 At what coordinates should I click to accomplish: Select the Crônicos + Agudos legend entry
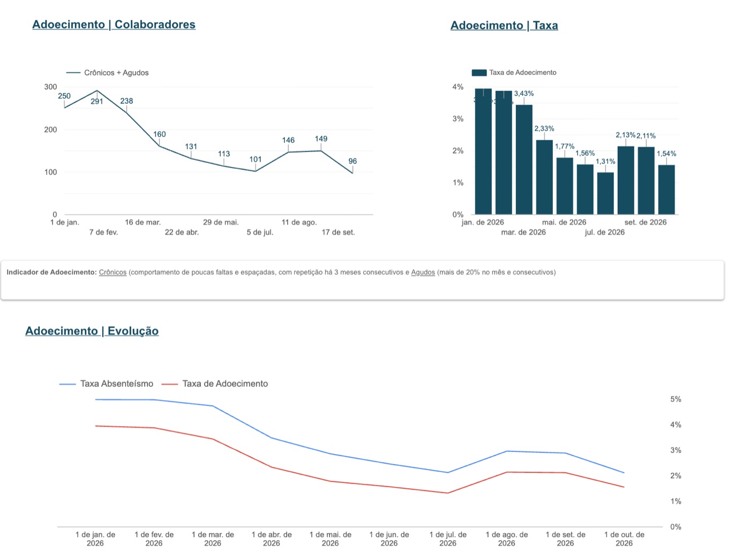click(x=107, y=73)
